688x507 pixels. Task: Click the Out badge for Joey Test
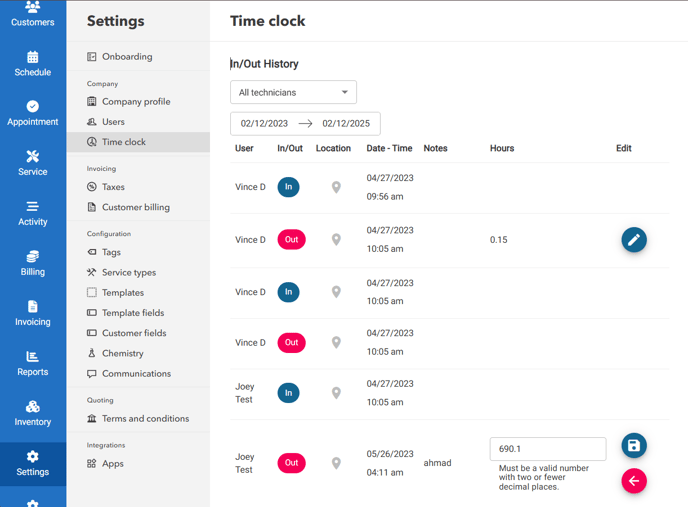pyautogui.click(x=291, y=463)
